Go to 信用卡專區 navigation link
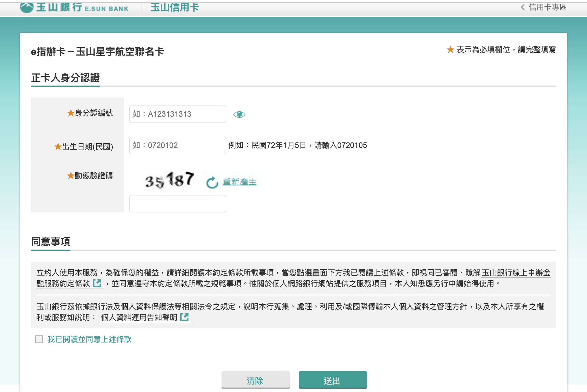 547,7
